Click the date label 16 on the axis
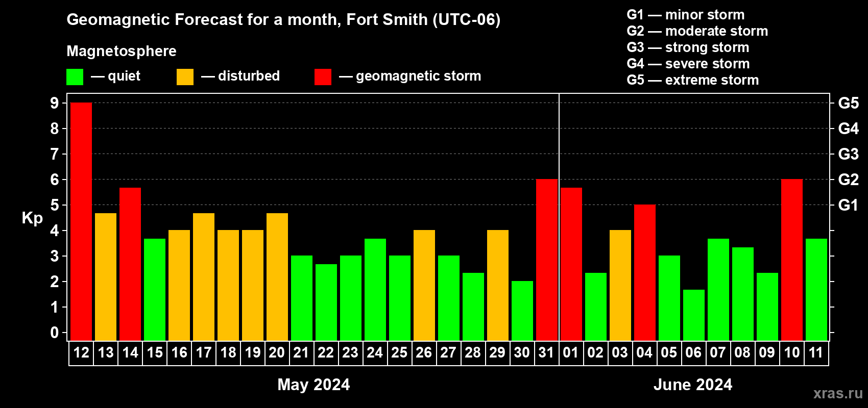Viewport: 868px width, 408px height. [179, 352]
